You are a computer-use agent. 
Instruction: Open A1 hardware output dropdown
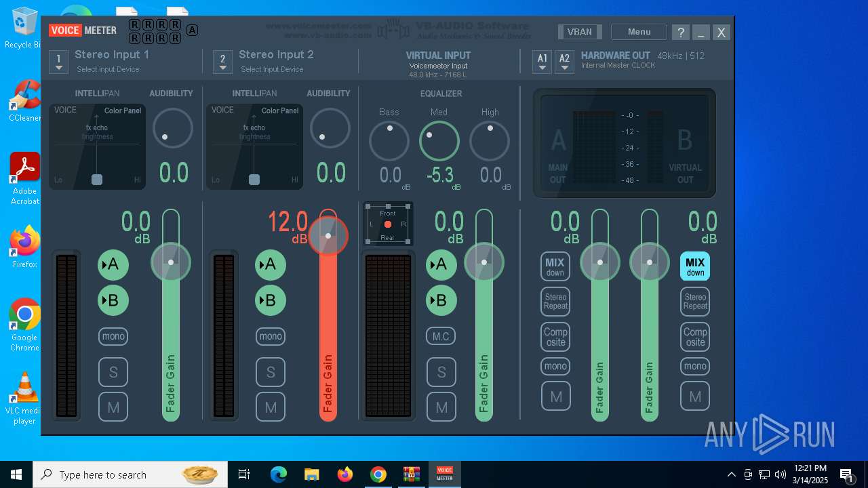click(542, 62)
